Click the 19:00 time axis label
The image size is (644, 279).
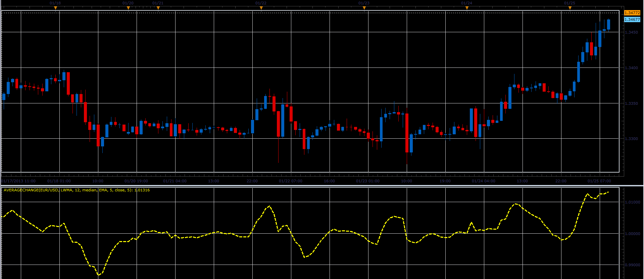tap(445, 181)
